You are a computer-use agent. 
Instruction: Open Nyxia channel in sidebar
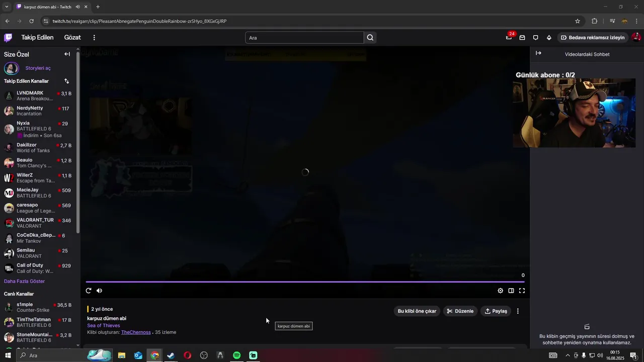click(38, 129)
